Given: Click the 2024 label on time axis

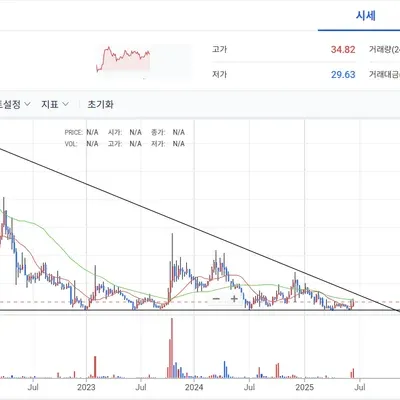Looking at the screenshot, I should [194, 387].
